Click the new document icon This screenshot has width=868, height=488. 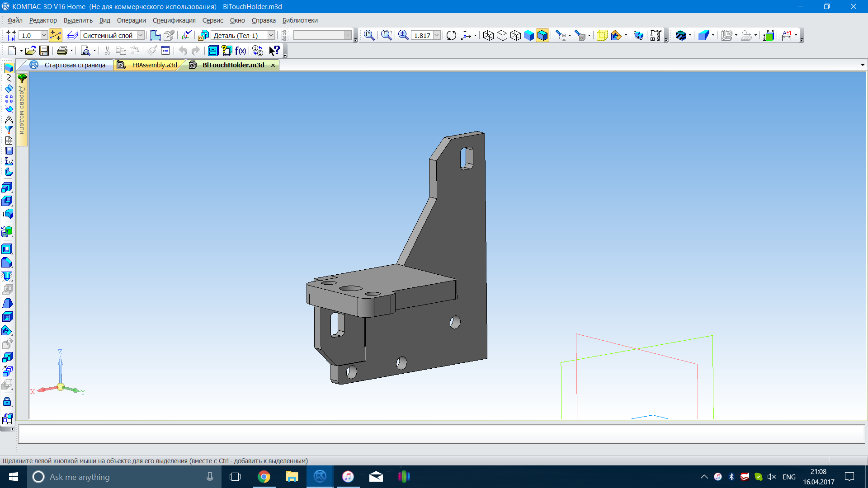12,51
